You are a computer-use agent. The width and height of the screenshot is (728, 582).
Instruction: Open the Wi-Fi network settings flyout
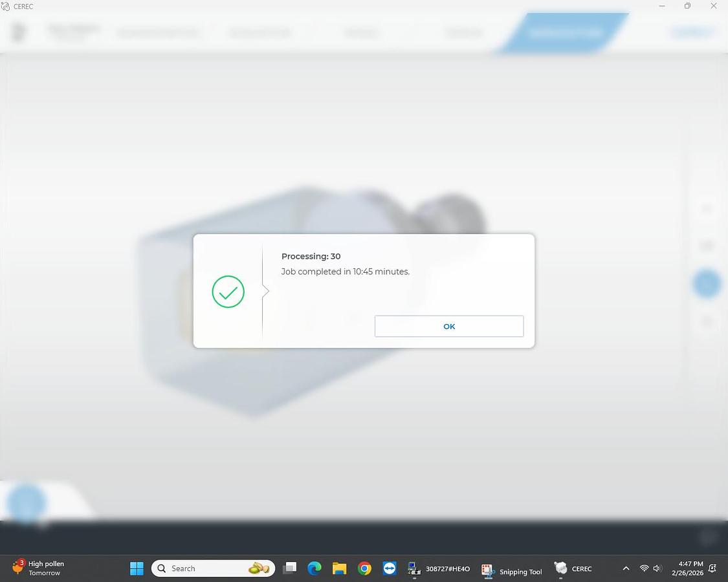point(644,568)
